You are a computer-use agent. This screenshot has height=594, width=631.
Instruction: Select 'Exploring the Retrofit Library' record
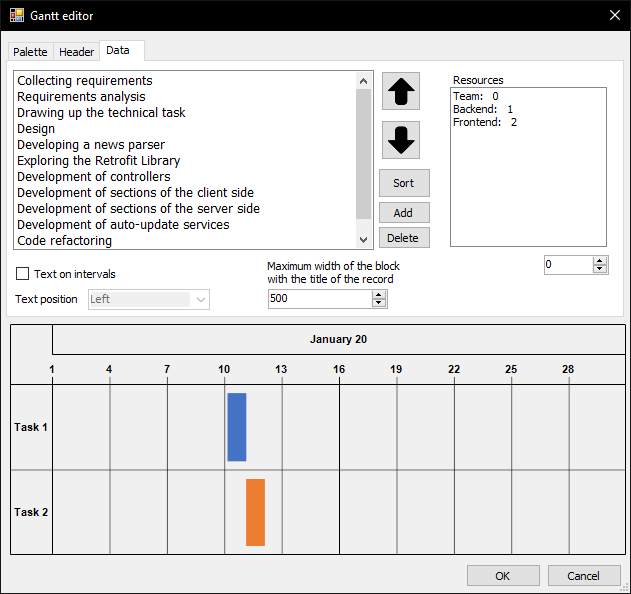coord(185,161)
